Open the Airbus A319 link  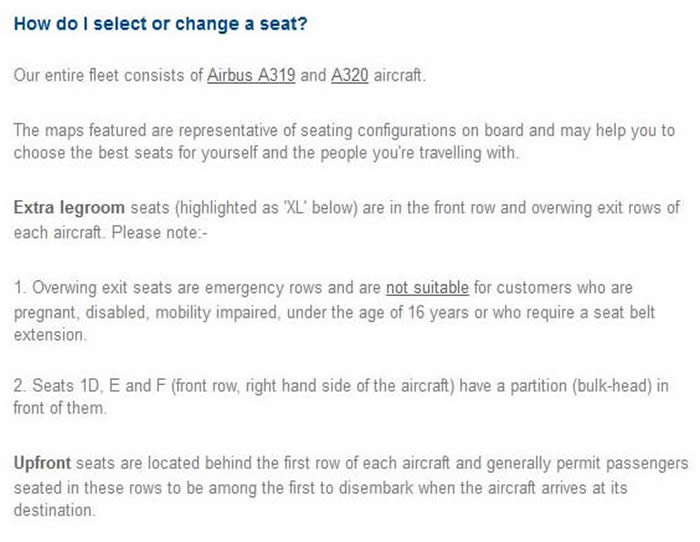tap(250, 75)
